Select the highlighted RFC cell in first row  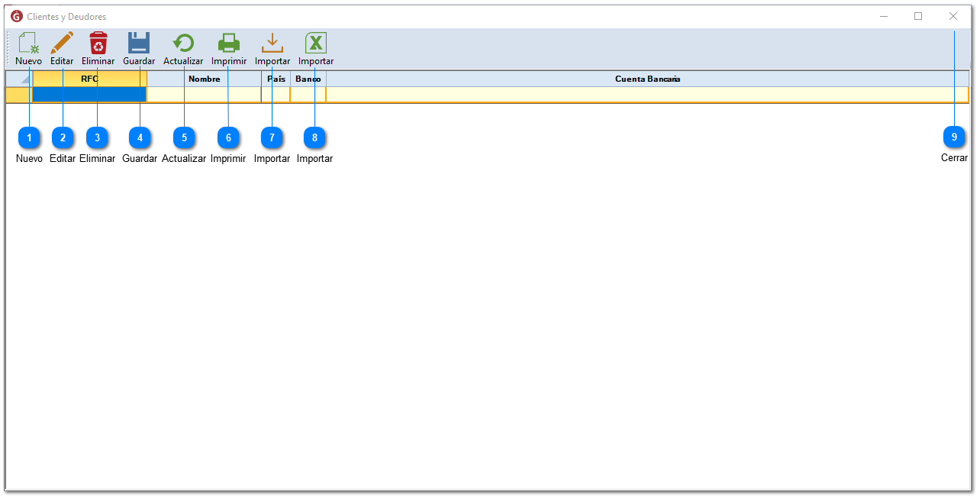[x=90, y=95]
